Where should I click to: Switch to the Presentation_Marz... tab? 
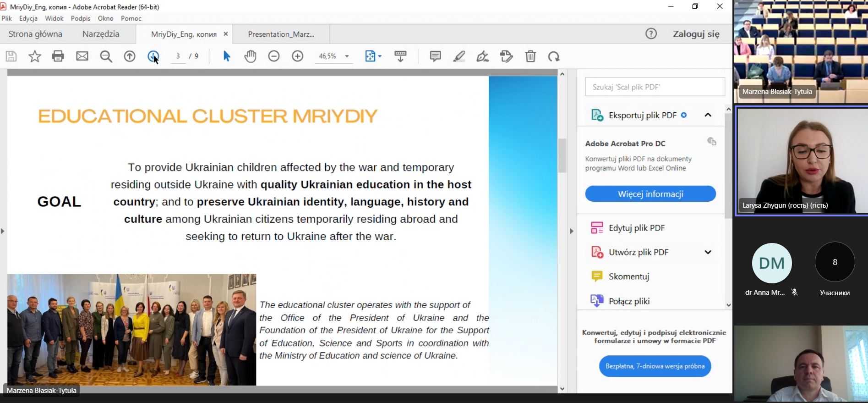tap(281, 34)
